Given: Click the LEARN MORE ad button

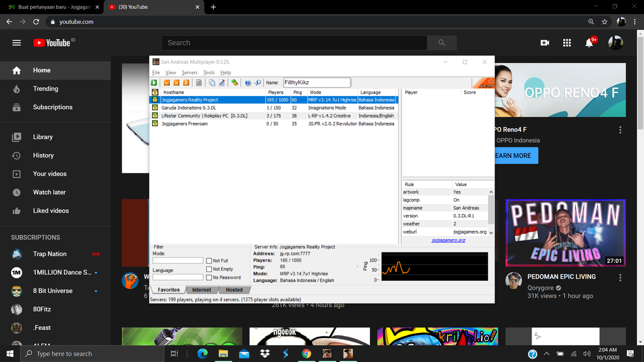Looking at the screenshot, I should tap(516, 155).
